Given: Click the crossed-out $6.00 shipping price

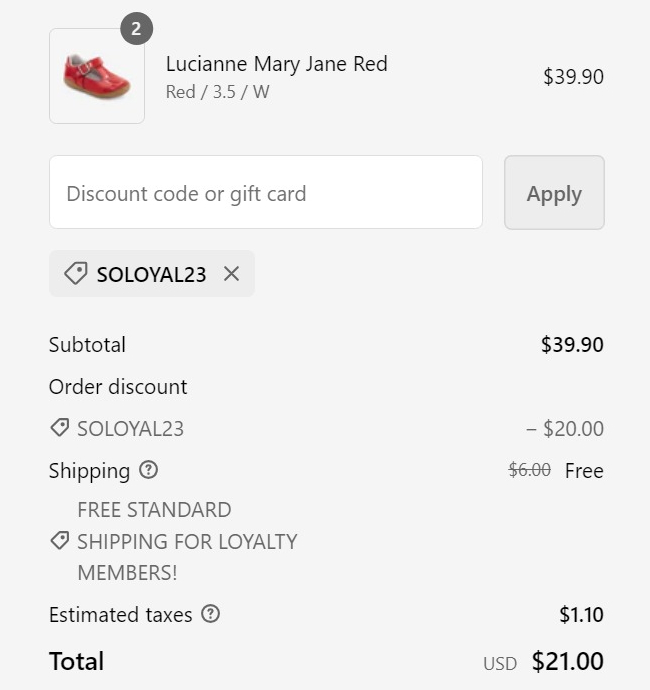Looking at the screenshot, I should [529, 470].
